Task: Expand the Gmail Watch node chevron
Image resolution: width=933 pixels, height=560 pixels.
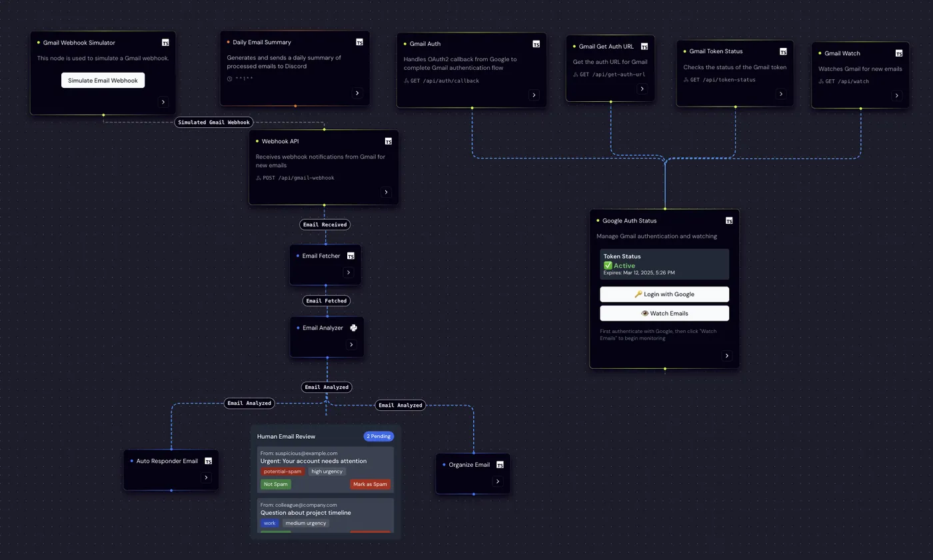Action: 897,95
